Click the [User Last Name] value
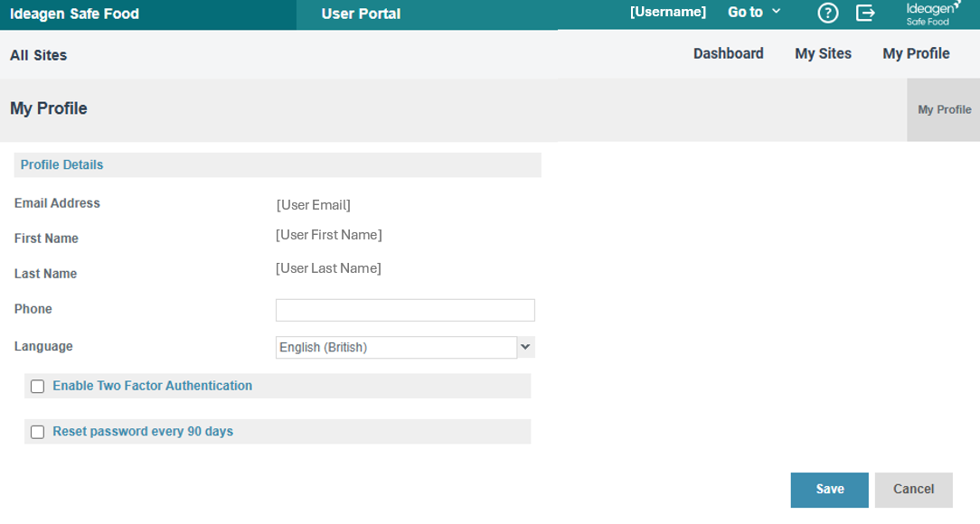This screenshot has width=980, height=524. [328, 268]
